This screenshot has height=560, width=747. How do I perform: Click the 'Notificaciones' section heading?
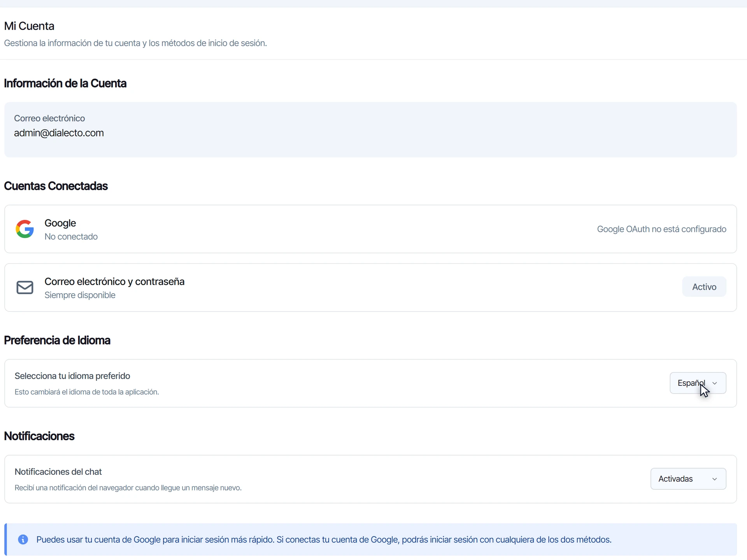tap(39, 436)
